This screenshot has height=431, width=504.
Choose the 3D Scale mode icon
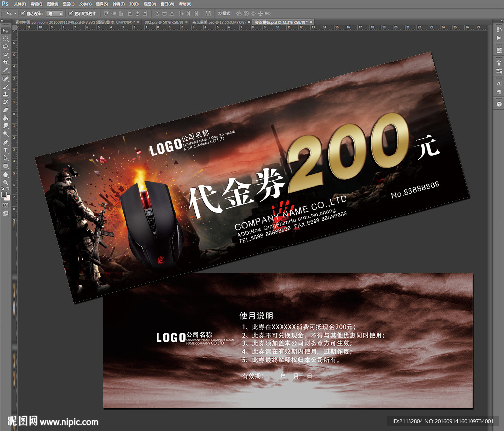268,13
